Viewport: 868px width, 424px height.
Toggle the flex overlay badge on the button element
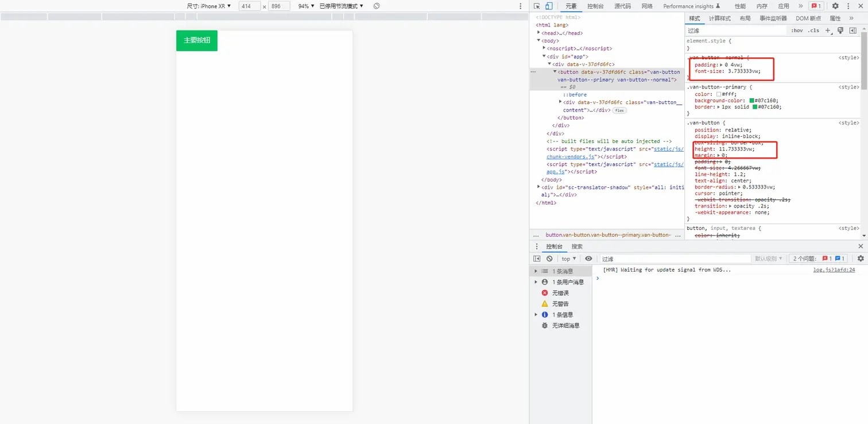619,110
